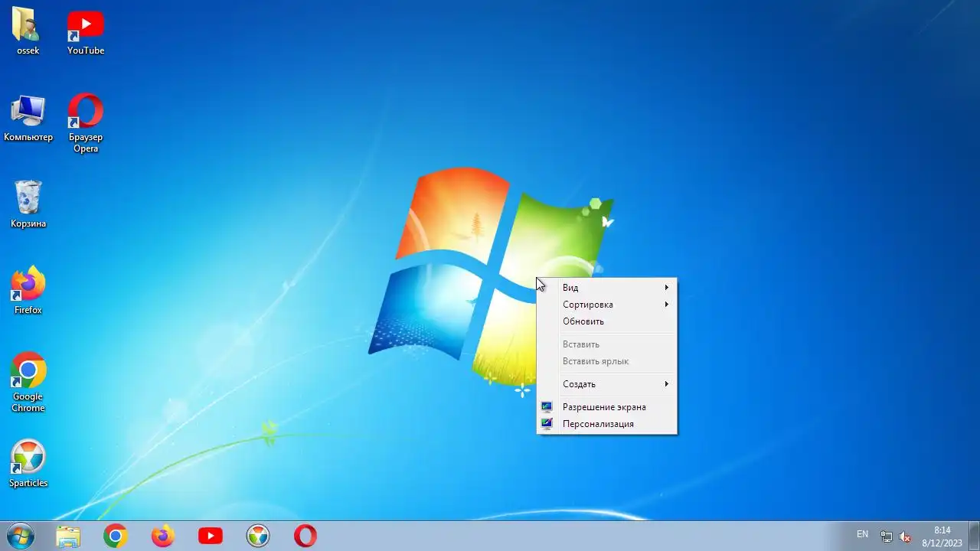Open the muted volume tray icon
The image size is (980, 551).
[x=905, y=536]
